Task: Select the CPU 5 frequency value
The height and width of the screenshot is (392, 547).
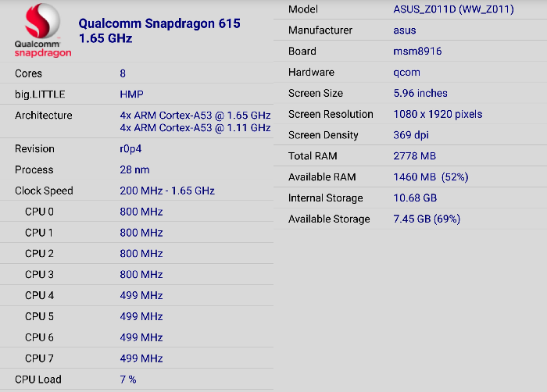Action: (x=141, y=316)
